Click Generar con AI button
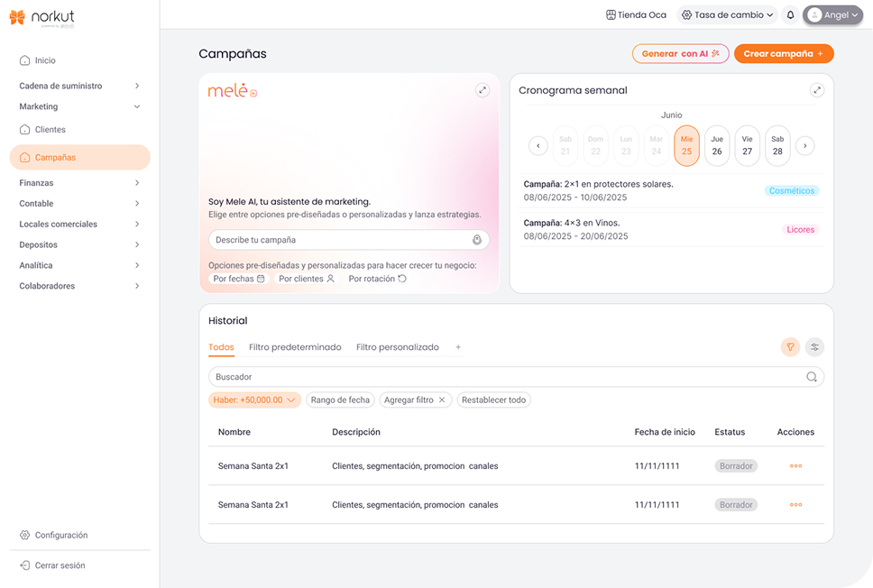 coord(680,54)
